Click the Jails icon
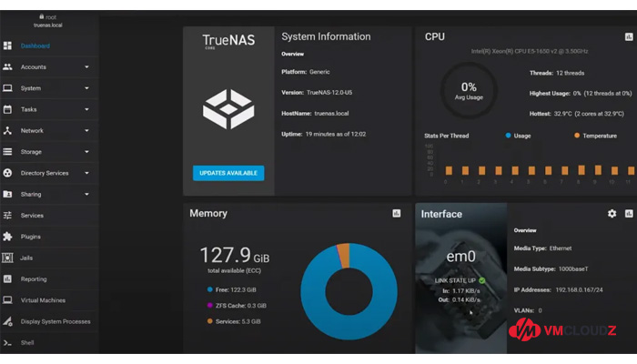The image size is (637, 364). pos(7,258)
